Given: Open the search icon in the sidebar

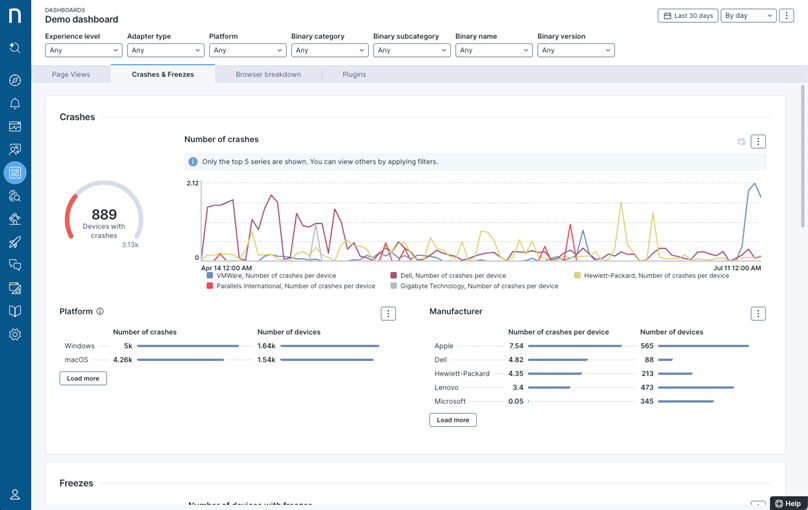Looking at the screenshot, I should [x=15, y=48].
